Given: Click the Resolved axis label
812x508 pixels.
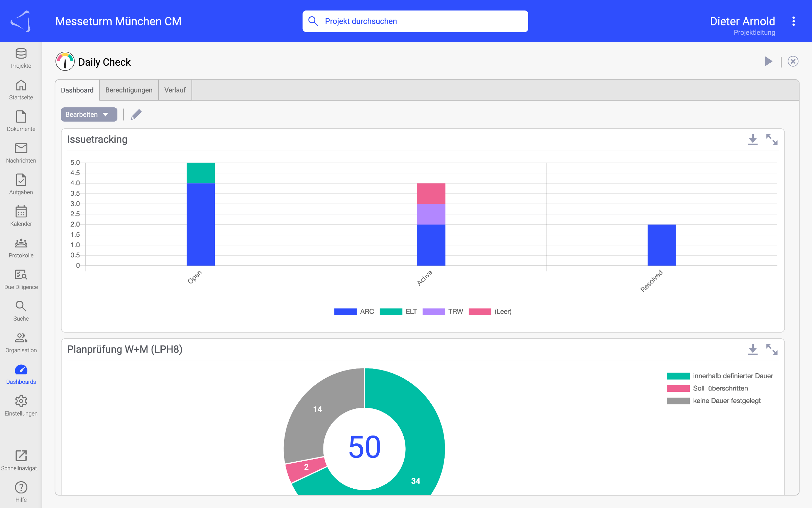Looking at the screenshot, I should 651,281.
